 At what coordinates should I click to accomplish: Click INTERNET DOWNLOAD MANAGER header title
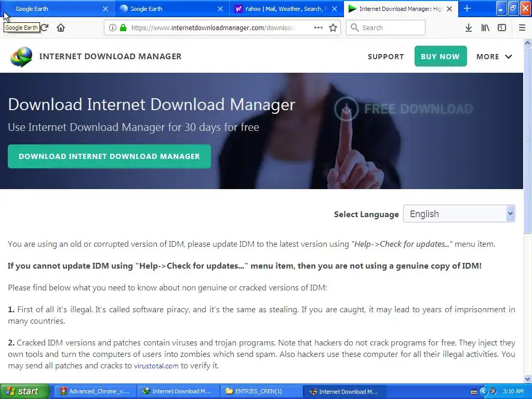(110, 56)
